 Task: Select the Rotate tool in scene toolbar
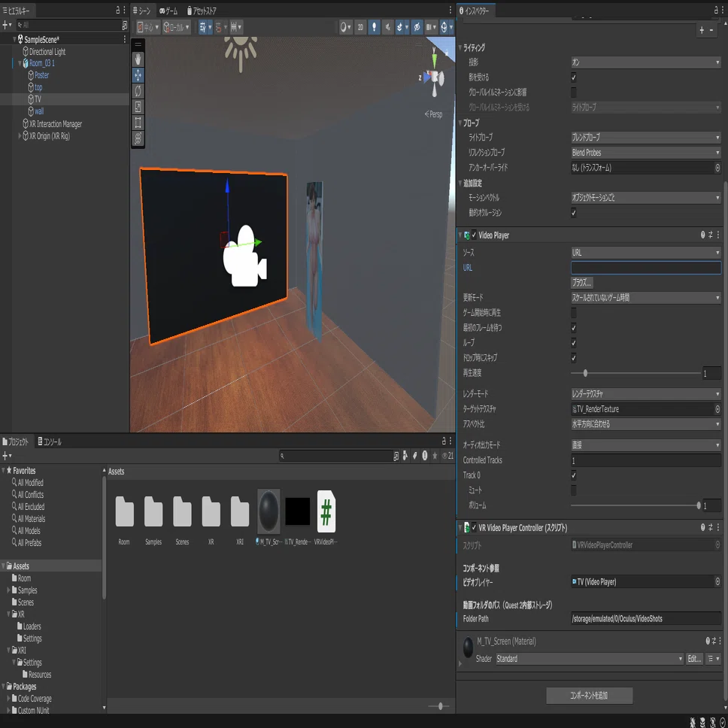pos(138,91)
